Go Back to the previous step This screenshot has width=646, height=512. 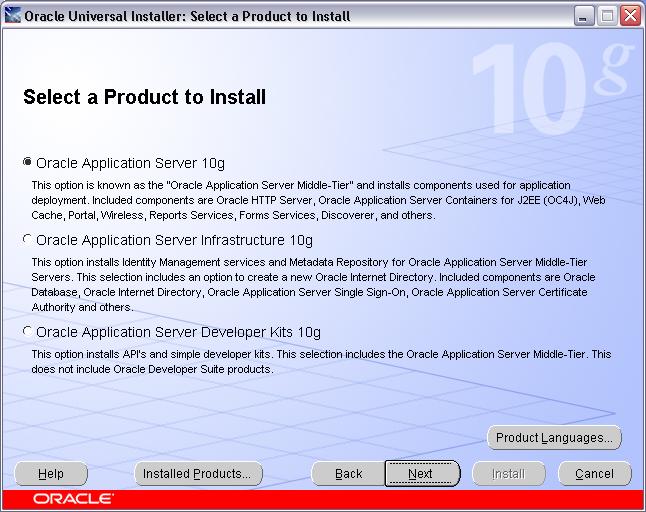point(348,473)
